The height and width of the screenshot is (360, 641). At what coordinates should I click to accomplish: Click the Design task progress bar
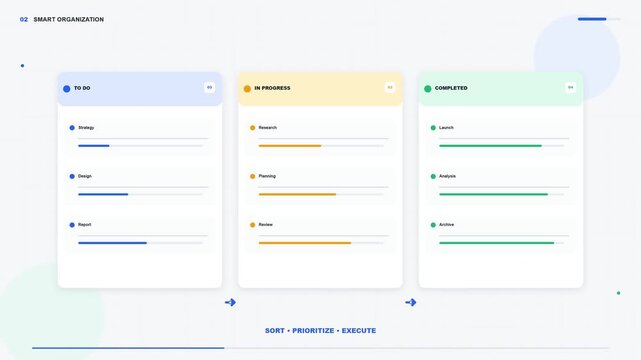[x=141, y=195]
